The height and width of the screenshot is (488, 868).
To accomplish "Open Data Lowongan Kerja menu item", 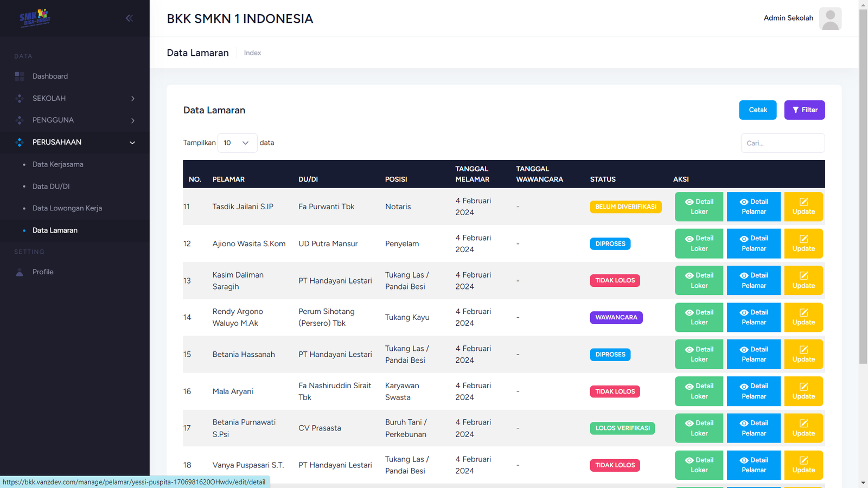I will [67, 208].
